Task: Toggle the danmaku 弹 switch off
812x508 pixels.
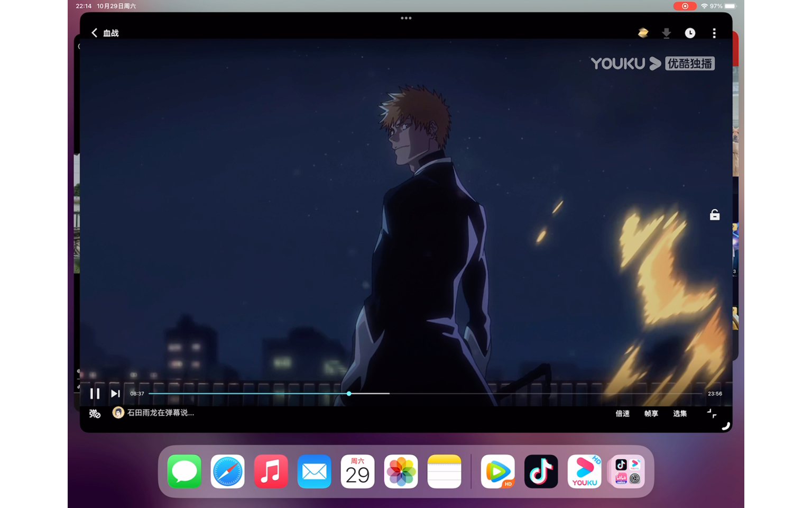Action: pos(95,413)
